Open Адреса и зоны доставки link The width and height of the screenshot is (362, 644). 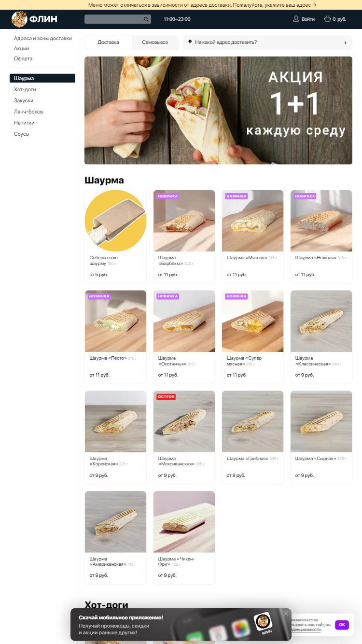coord(43,38)
